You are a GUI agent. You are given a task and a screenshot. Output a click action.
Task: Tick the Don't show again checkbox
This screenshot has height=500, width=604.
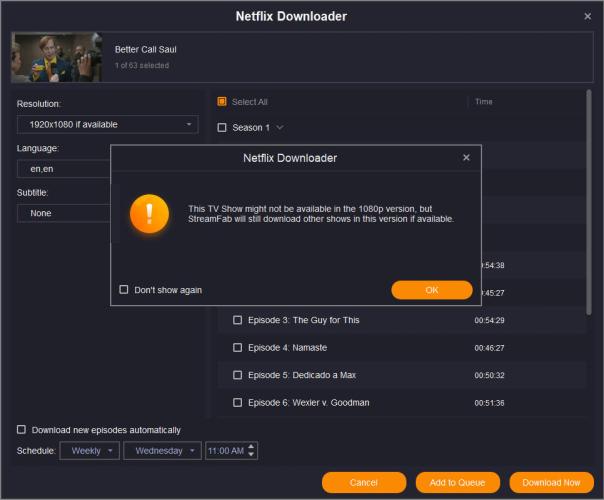pos(124,289)
